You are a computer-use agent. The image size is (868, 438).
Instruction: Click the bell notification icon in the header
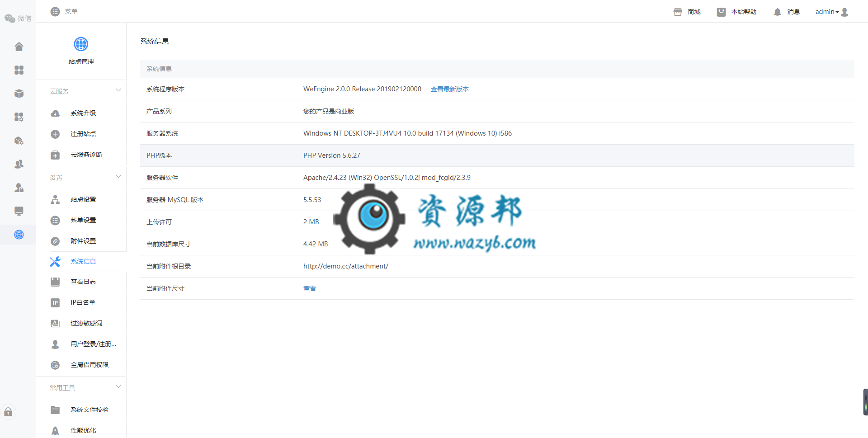click(777, 12)
